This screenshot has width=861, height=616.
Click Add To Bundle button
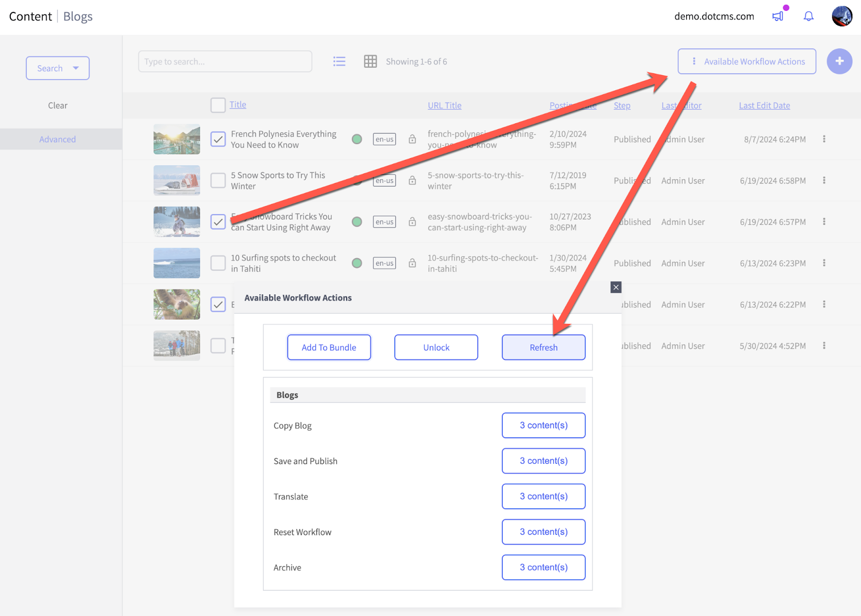coord(329,348)
